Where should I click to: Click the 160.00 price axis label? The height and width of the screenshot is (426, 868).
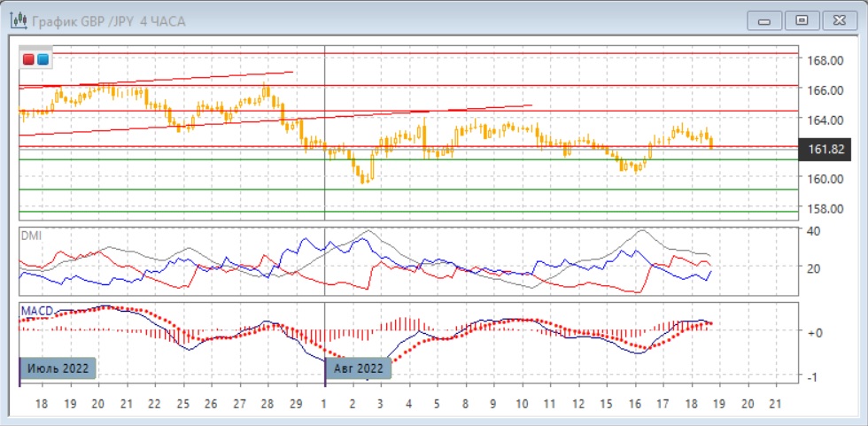(x=824, y=179)
